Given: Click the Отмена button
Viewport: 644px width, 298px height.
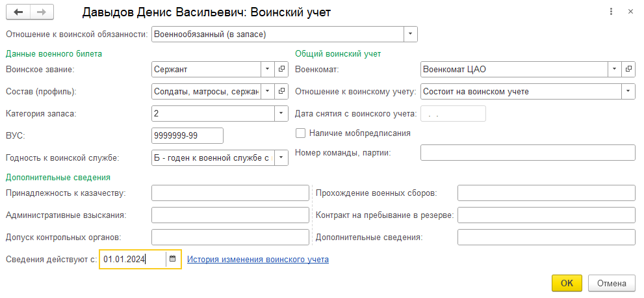Looking at the screenshot, I should click(612, 283).
